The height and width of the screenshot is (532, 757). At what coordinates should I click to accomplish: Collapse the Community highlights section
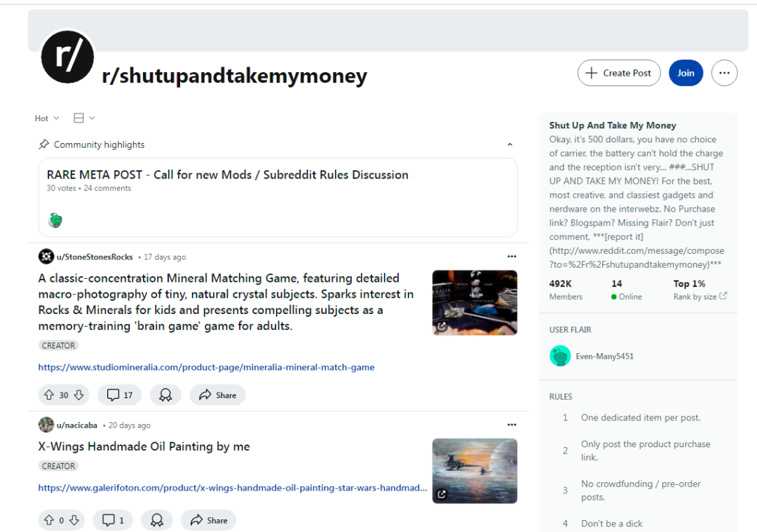[x=510, y=144]
